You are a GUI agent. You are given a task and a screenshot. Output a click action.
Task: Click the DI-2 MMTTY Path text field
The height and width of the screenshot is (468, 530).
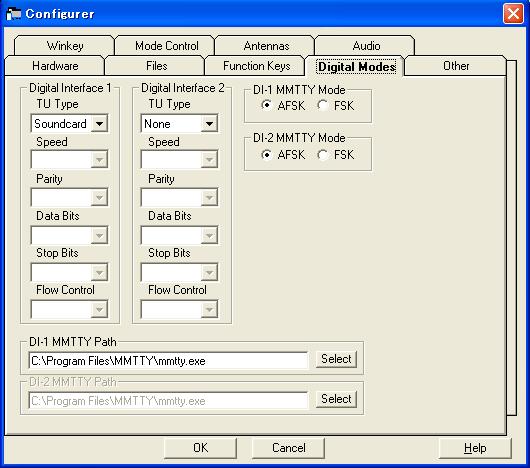point(168,400)
